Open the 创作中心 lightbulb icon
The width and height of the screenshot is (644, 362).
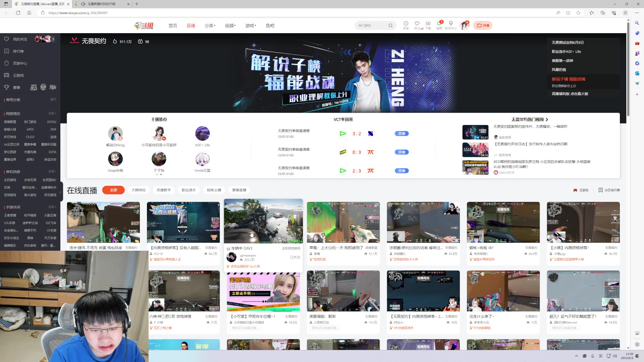(x=451, y=25)
